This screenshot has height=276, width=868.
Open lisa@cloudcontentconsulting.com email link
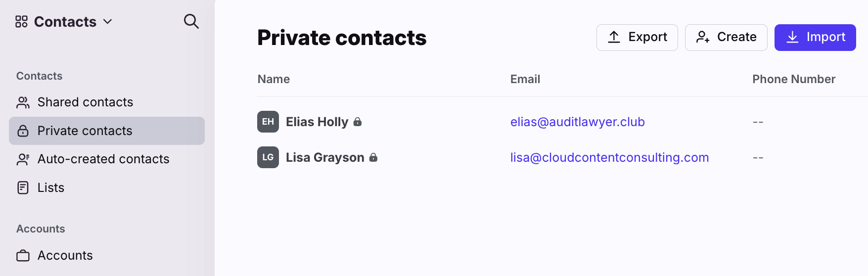[609, 158]
